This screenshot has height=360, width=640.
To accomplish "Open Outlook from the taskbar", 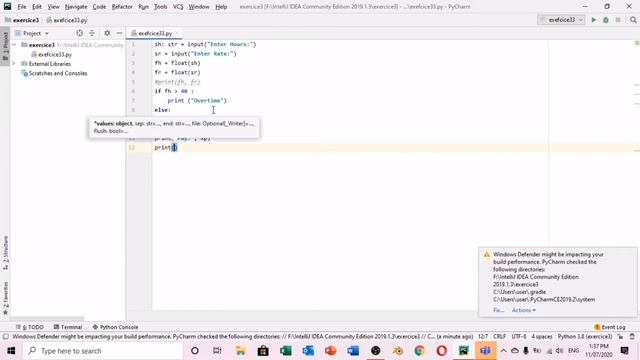I will [x=308, y=351].
